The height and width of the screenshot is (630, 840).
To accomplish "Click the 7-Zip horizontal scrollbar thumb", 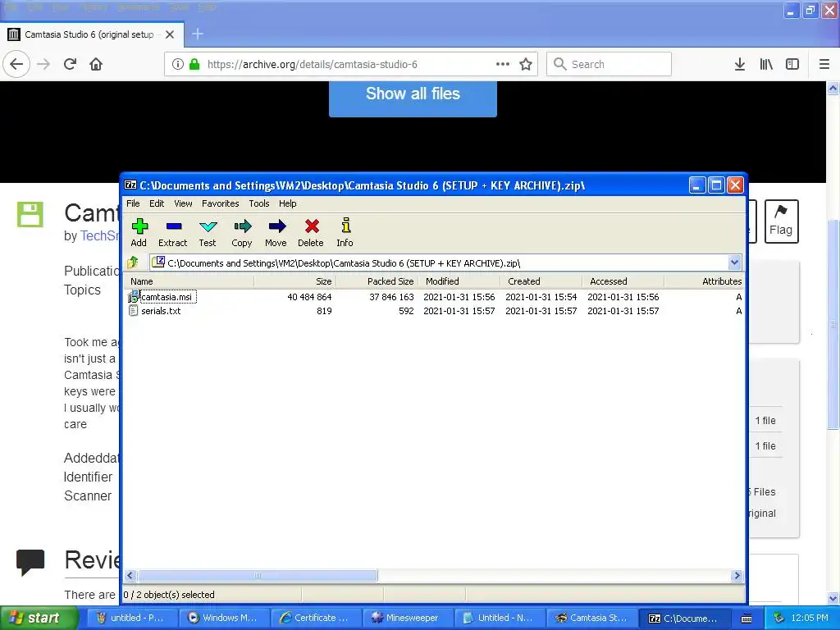I will pos(258,575).
